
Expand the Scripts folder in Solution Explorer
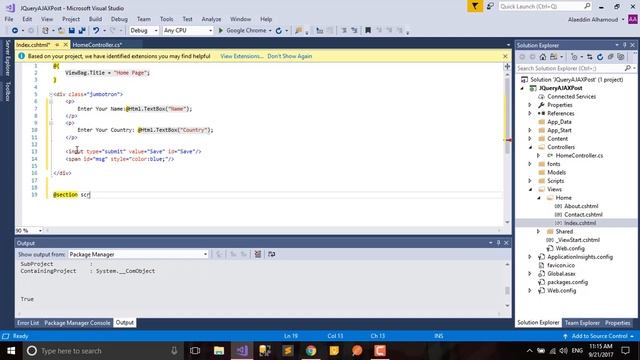(x=530, y=181)
